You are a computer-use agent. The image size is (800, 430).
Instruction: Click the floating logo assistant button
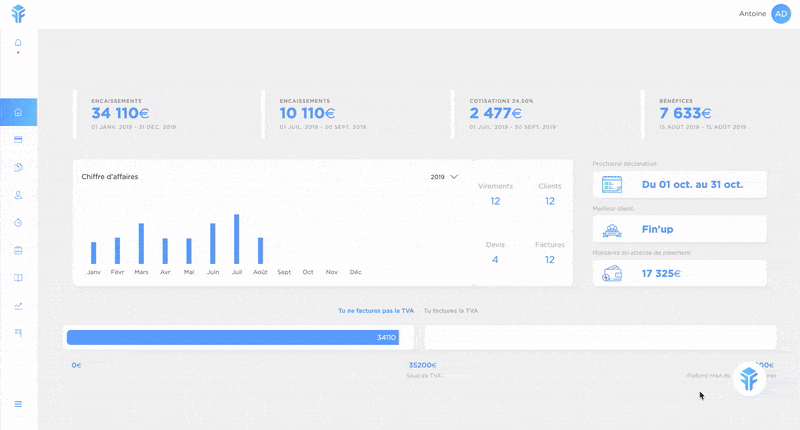click(749, 378)
